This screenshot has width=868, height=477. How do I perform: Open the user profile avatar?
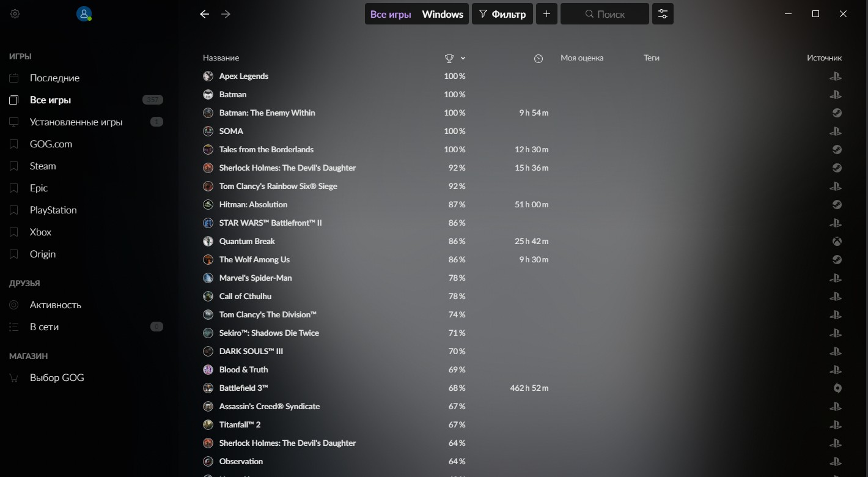click(x=84, y=13)
